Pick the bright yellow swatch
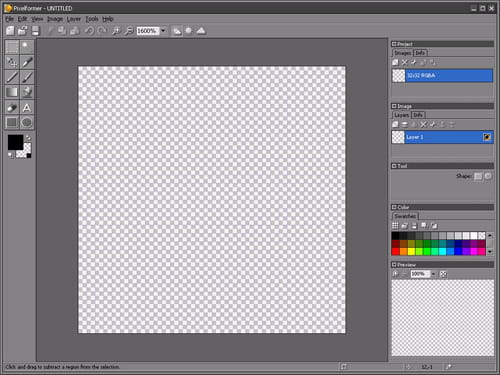This screenshot has width=500, height=375. pyautogui.click(x=411, y=251)
